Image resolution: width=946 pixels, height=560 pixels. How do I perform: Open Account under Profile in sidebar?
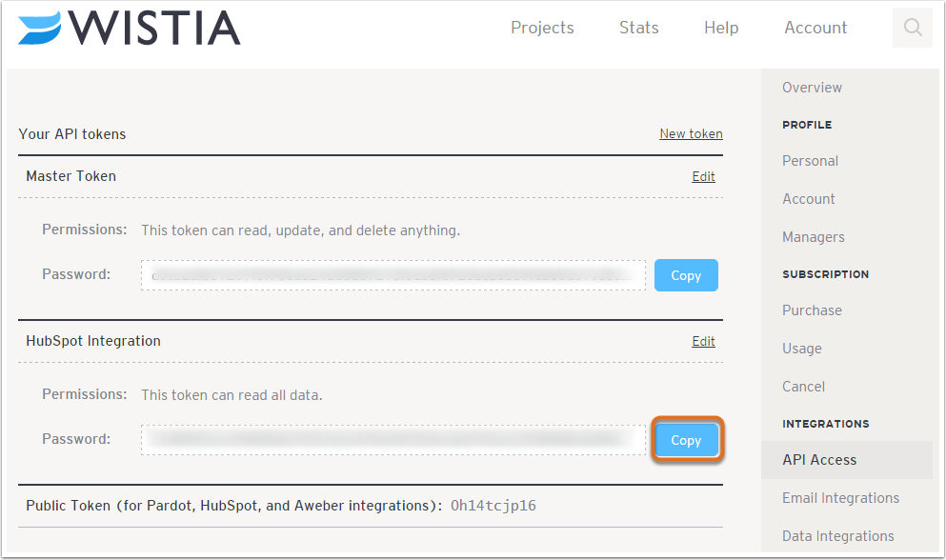tap(809, 199)
